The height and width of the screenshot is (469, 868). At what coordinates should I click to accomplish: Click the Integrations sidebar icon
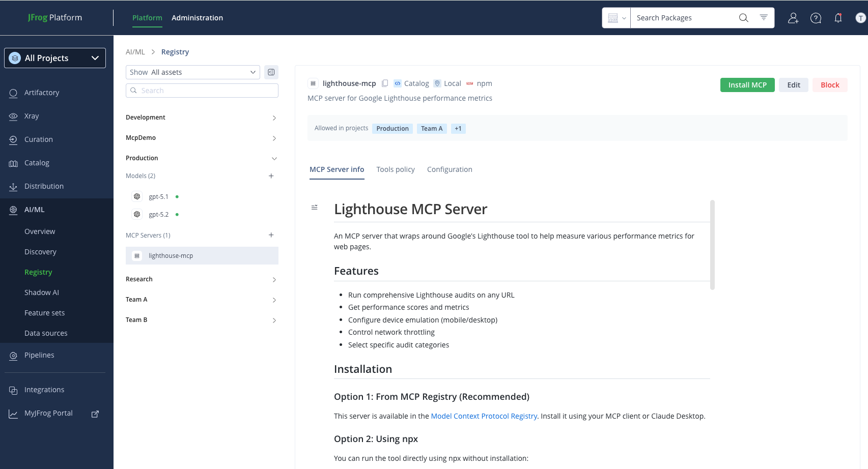(13, 390)
